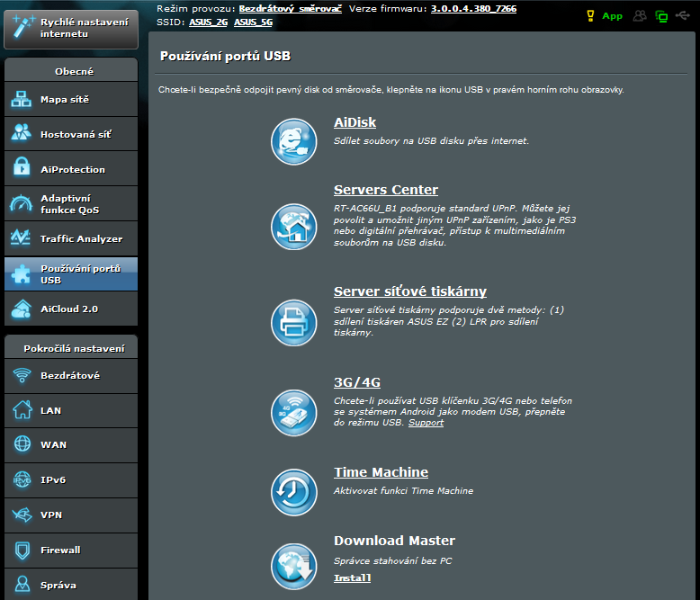The width and height of the screenshot is (700, 600).
Task: Click the Download Master globe icon
Action: (x=294, y=566)
